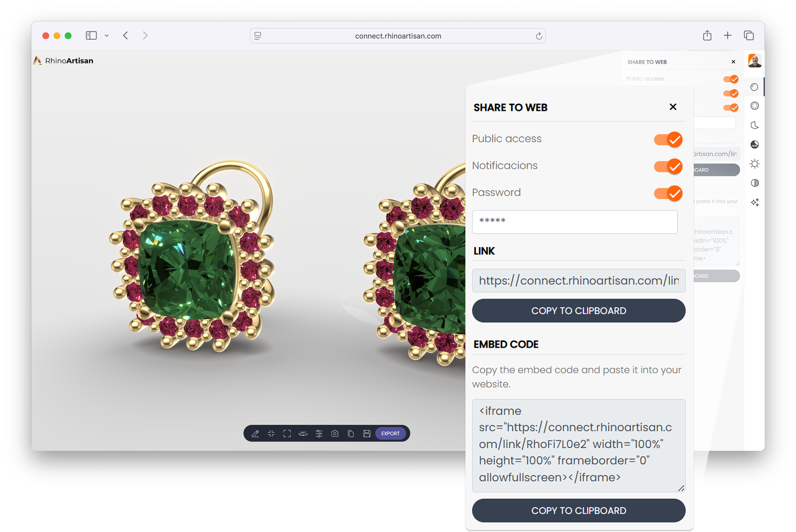Click the duplicate pages icon in bottom toolbar
This screenshot has height=532, width=796.
(351, 434)
